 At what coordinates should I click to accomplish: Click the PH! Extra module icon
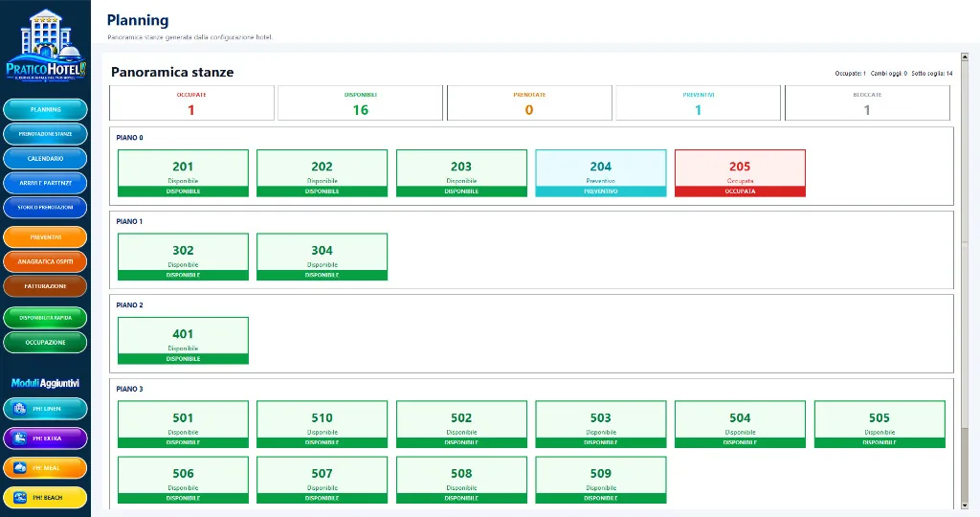[x=19, y=438]
